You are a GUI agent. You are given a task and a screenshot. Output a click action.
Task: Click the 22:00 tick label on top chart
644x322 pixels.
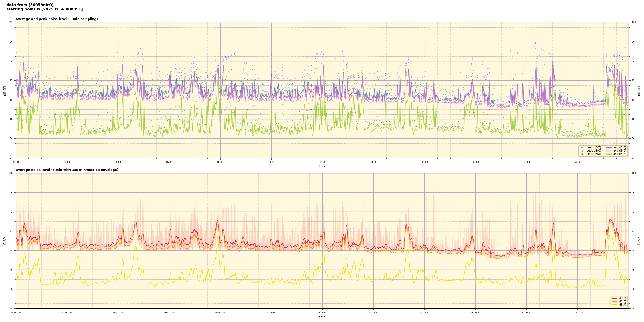578,162
